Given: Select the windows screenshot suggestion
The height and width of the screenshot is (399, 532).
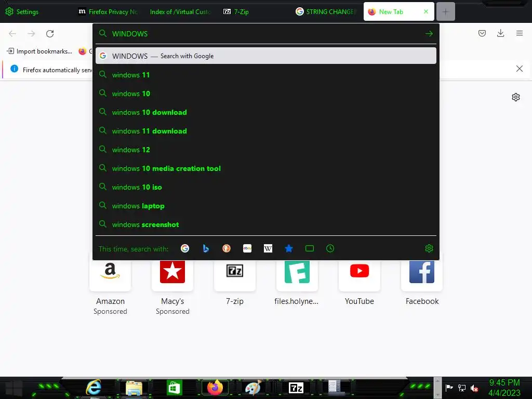Looking at the screenshot, I should pos(266,224).
